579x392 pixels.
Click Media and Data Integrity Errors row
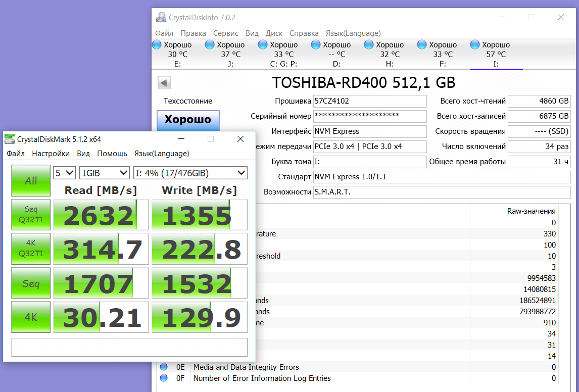click(x=358, y=367)
